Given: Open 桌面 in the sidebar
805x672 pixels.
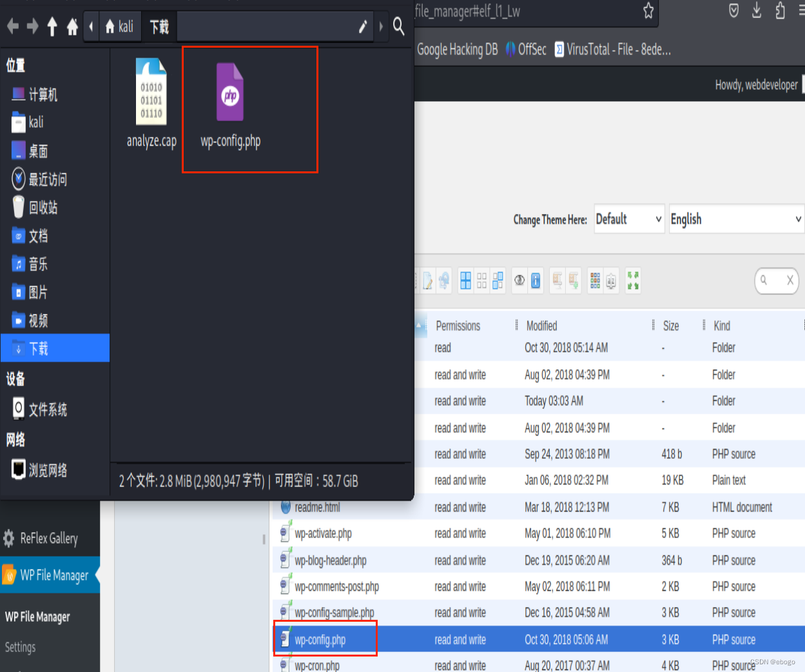Looking at the screenshot, I should click(x=30, y=151).
